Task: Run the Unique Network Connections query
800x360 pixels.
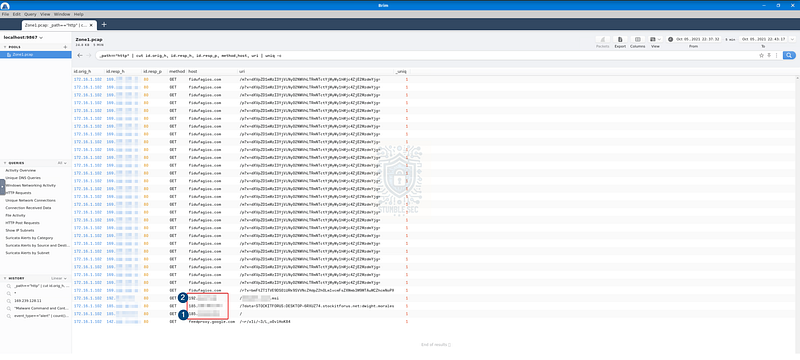Action: click(x=30, y=200)
